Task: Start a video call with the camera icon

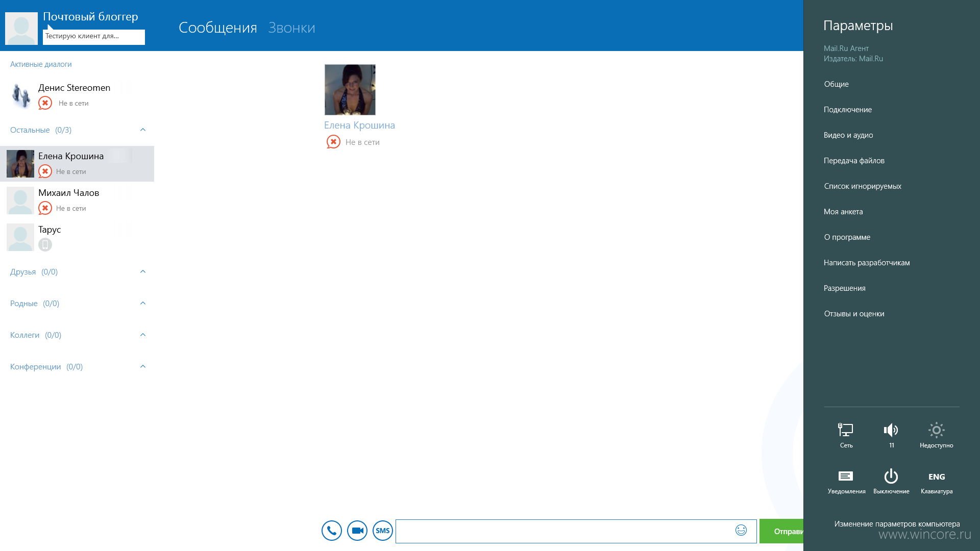Action: coord(357,531)
